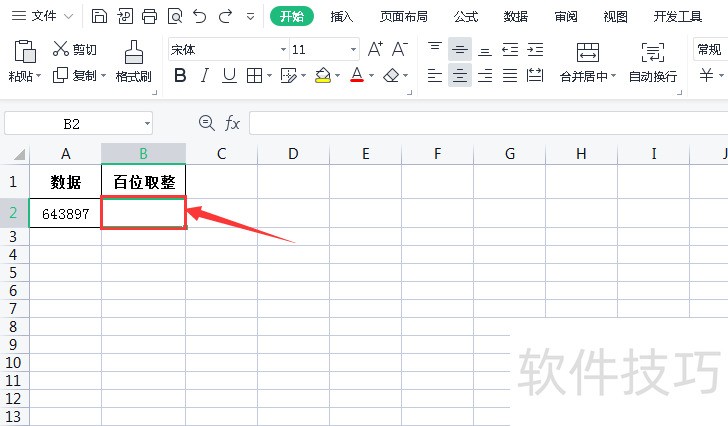Toggle Italic formatting

click(204, 75)
